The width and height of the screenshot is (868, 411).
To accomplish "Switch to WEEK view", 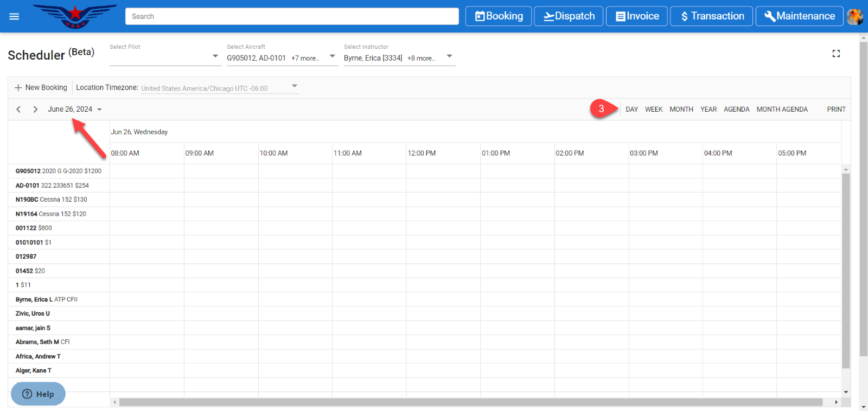I will tap(653, 110).
